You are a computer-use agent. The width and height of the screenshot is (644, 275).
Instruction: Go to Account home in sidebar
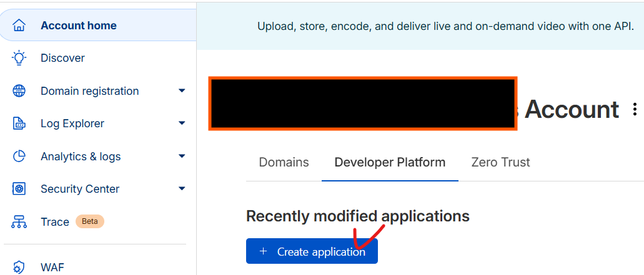pyautogui.click(x=98, y=26)
